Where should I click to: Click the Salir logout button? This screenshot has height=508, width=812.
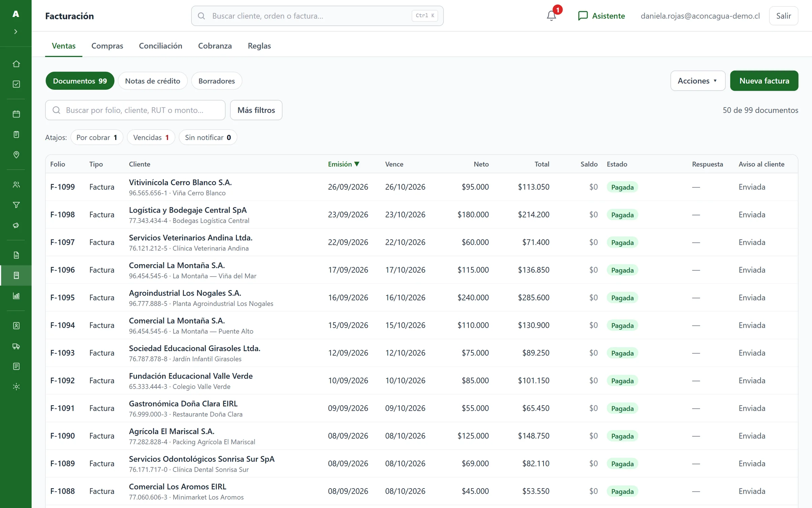pyautogui.click(x=784, y=16)
